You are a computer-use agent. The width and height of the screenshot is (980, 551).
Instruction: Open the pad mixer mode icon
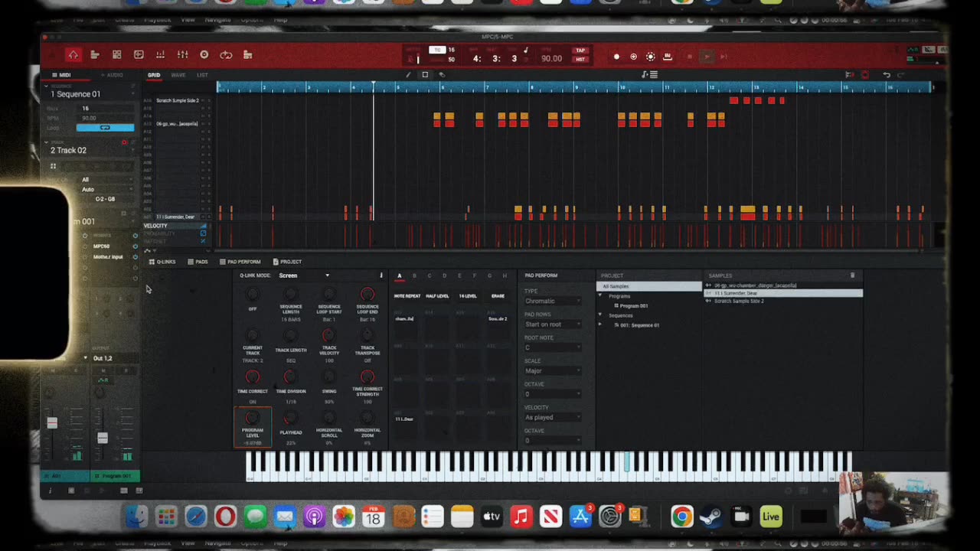coord(160,55)
